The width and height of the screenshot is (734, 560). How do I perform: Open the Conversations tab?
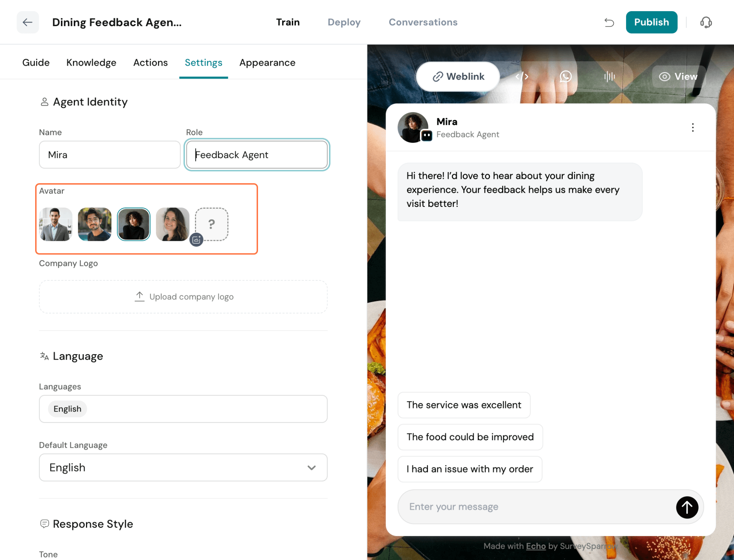[423, 22]
